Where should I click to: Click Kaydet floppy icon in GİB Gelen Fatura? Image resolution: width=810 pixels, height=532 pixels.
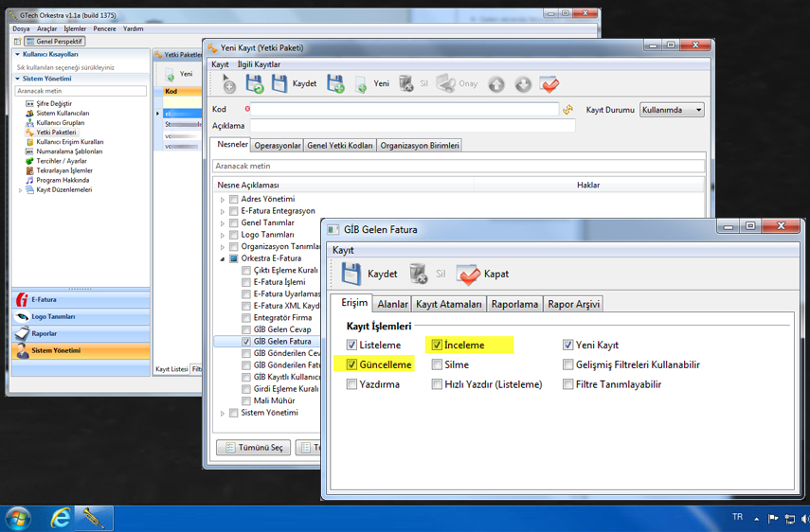pyautogui.click(x=351, y=274)
